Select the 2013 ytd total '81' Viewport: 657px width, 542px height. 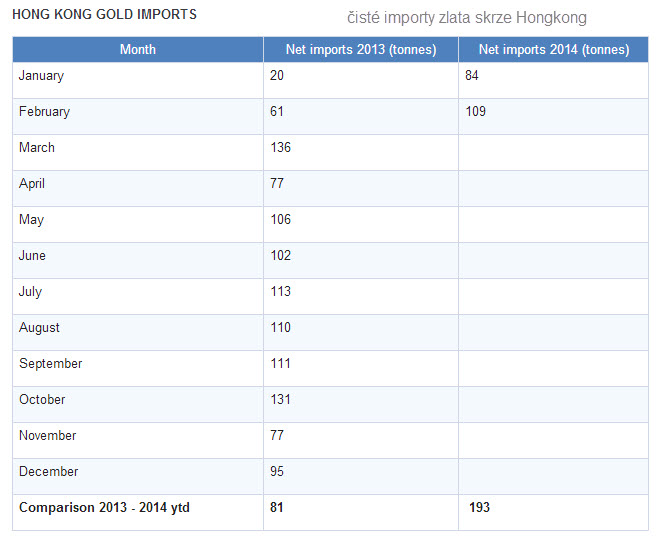pos(277,508)
